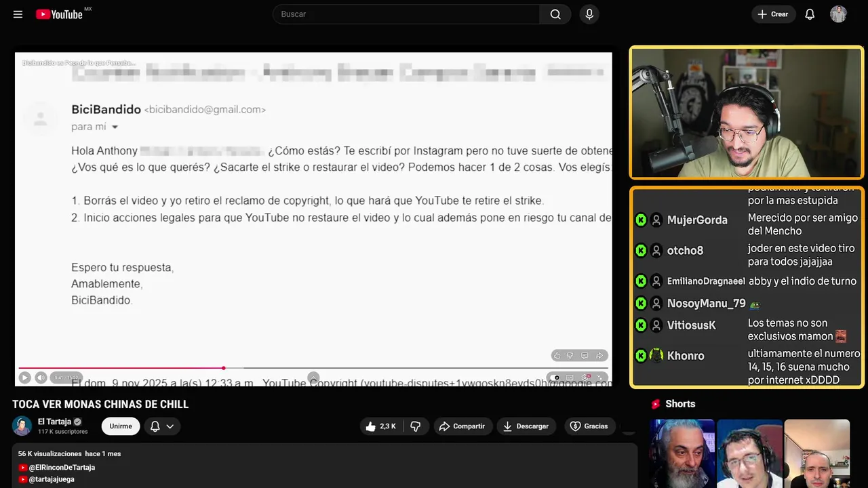
Task: Click the channel notification bell button
Action: 155,426
